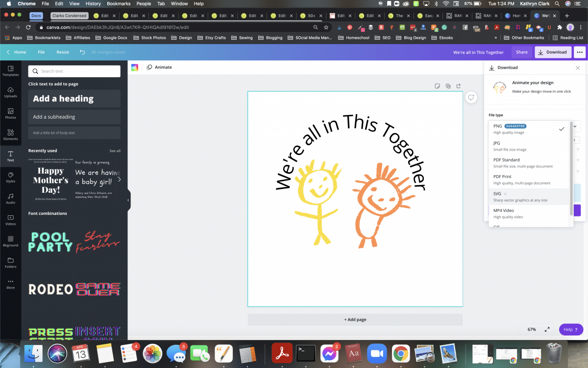Image resolution: width=588 pixels, height=368 pixels.
Task: Open Chrome's History menu
Action: 93,3
